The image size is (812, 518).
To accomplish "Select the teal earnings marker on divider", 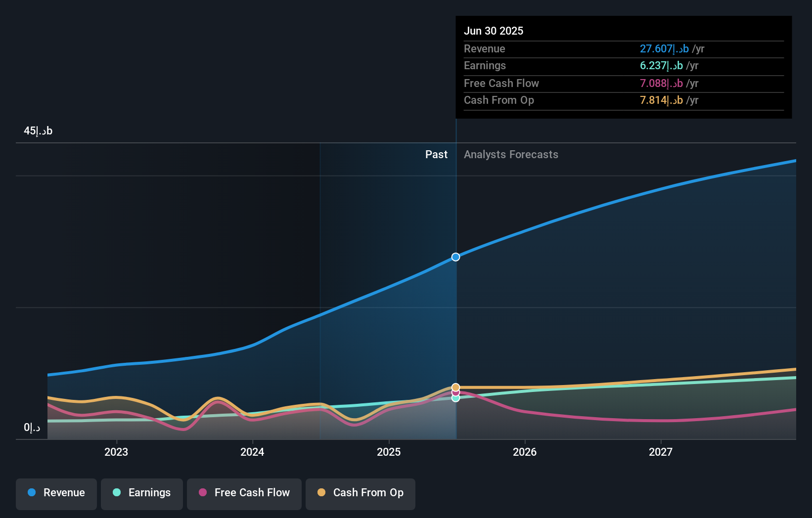I will [455, 398].
